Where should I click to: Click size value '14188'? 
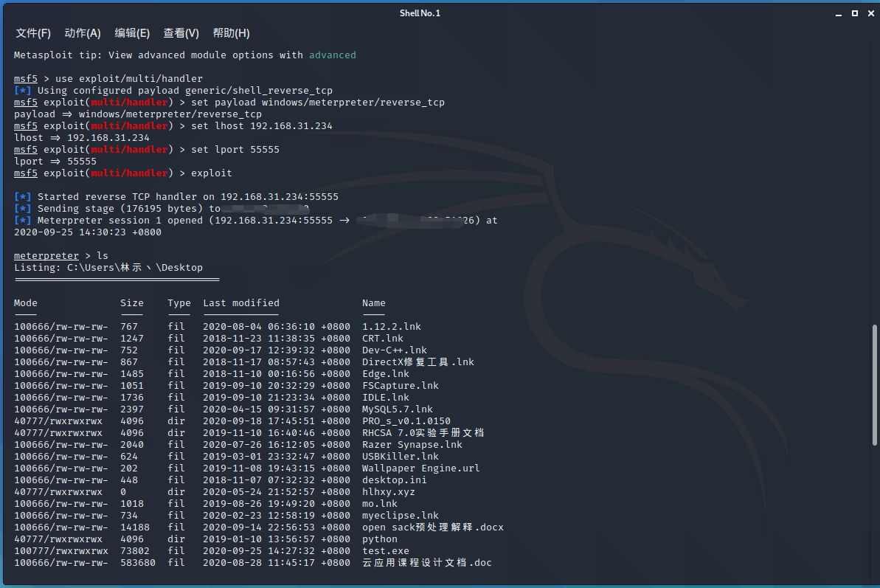coord(135,526)
